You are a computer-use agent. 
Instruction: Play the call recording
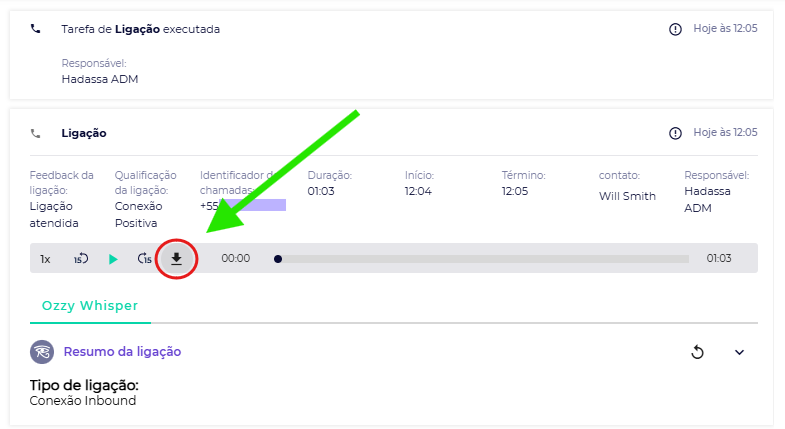[113, 259]
